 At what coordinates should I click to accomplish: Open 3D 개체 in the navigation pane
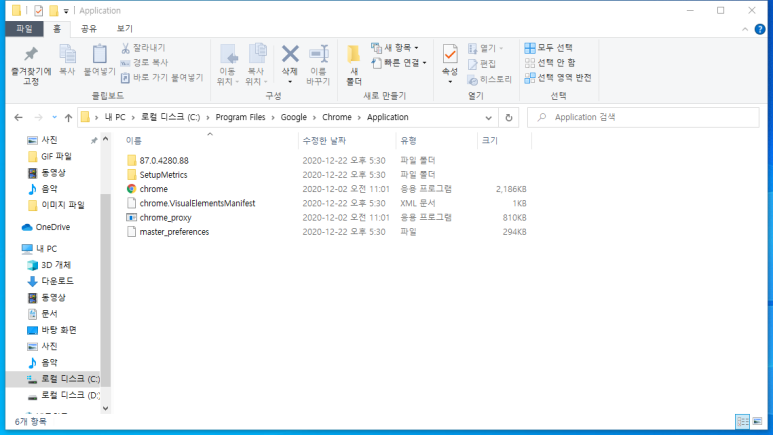point(56,265)
